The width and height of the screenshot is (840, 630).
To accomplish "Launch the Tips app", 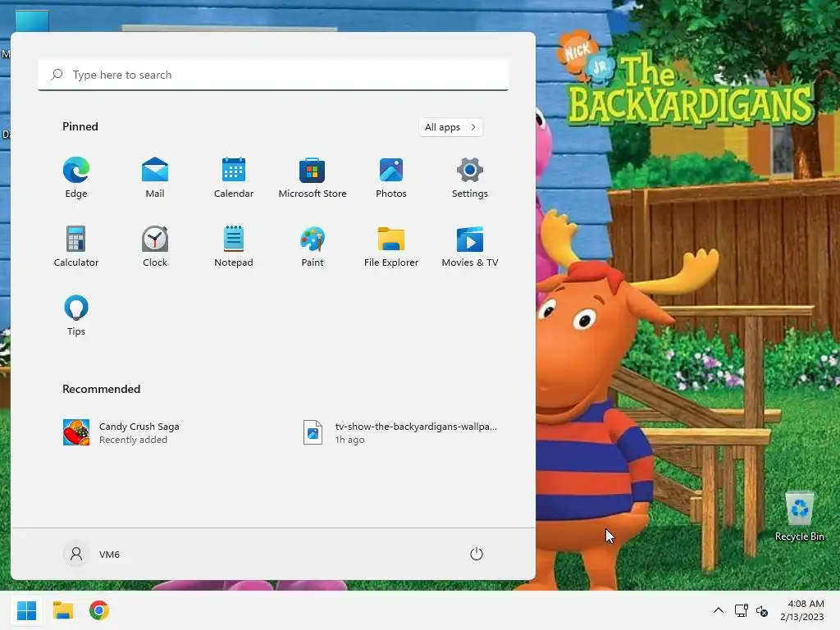I will [x=76, y=316].
